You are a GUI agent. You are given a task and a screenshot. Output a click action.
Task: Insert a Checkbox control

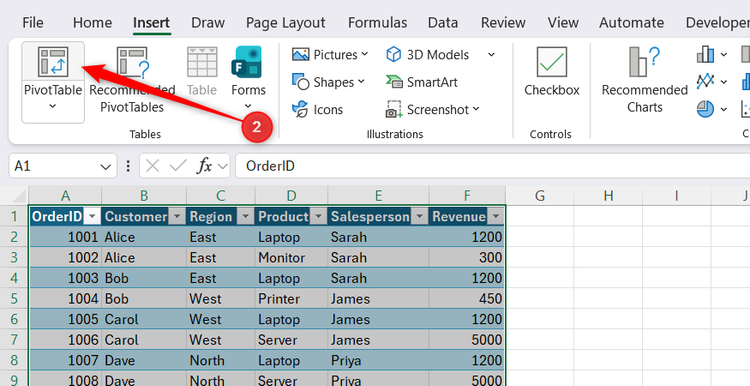pyautogui.click(x=551, y=72)
